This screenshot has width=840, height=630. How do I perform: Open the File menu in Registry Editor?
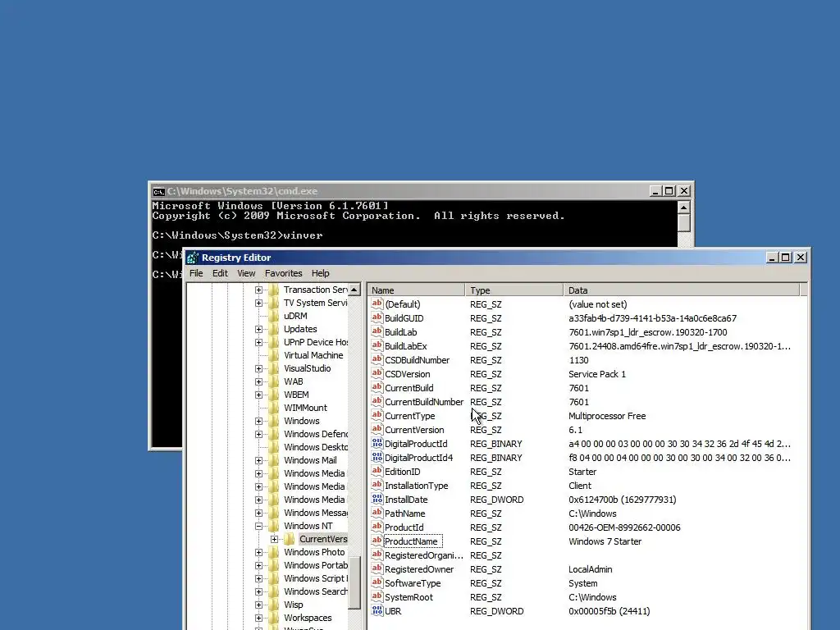coord(196,273)
